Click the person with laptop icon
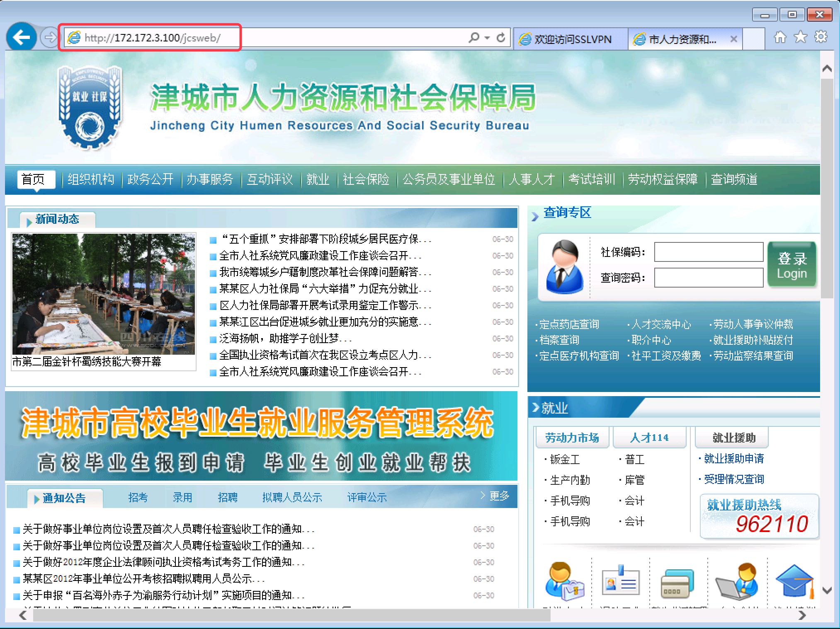 point(737,581)
